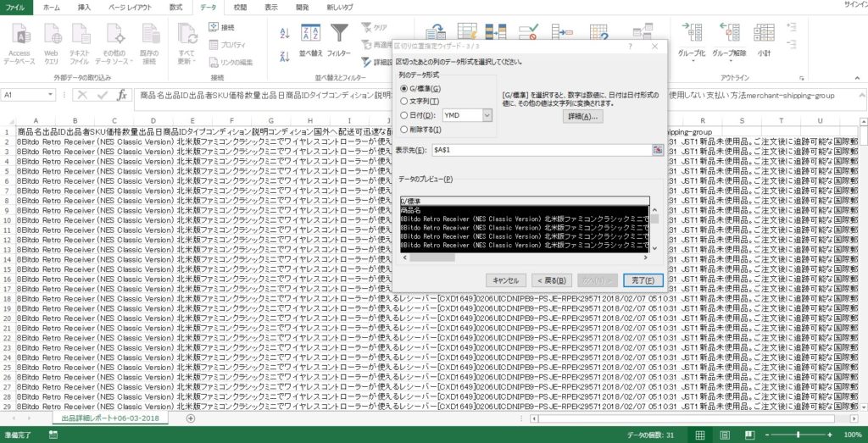This screenshot has height=443, width=868.
Task: Click the zoom in plus button
Action: [830, 435]
